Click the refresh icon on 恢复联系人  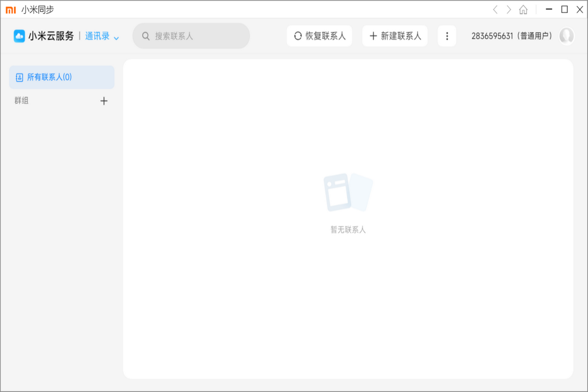point(298,35)
